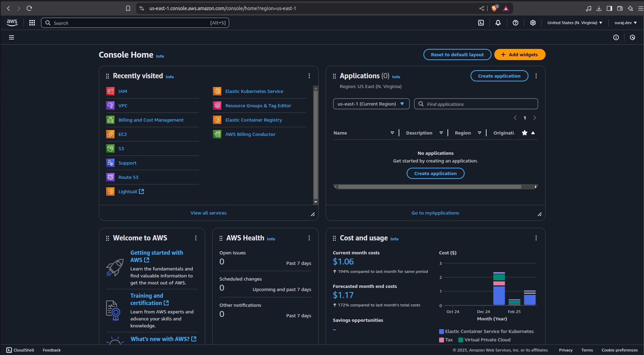
Task: Click the Add widgets button
Action: [520, 55]
